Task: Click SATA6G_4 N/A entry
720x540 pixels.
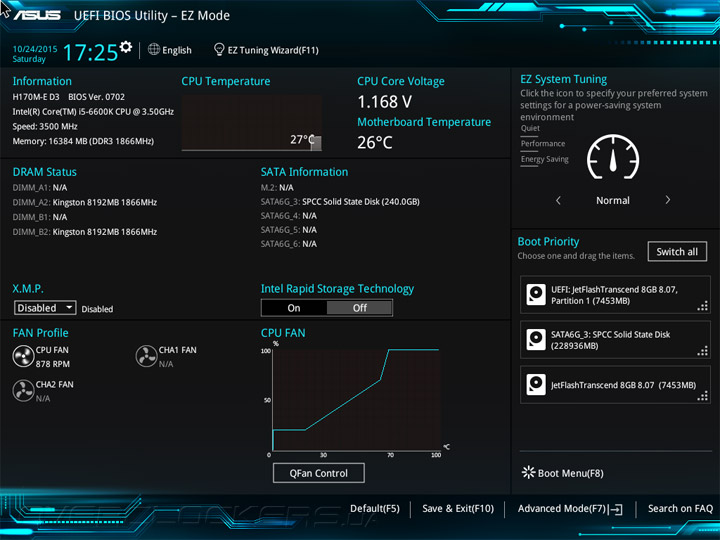Action: [289, 216]
